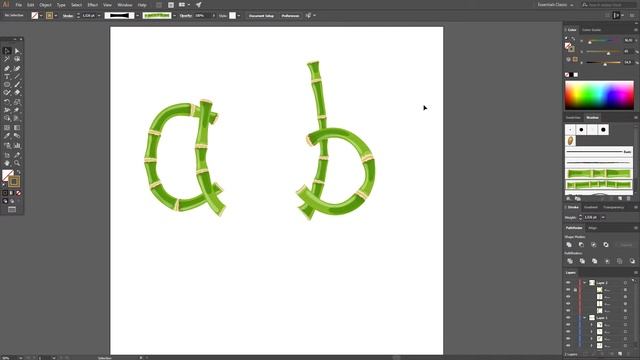Select the Shape Builder tool
The width and height of the screenshot is (640, 360).
pos(7,118)
